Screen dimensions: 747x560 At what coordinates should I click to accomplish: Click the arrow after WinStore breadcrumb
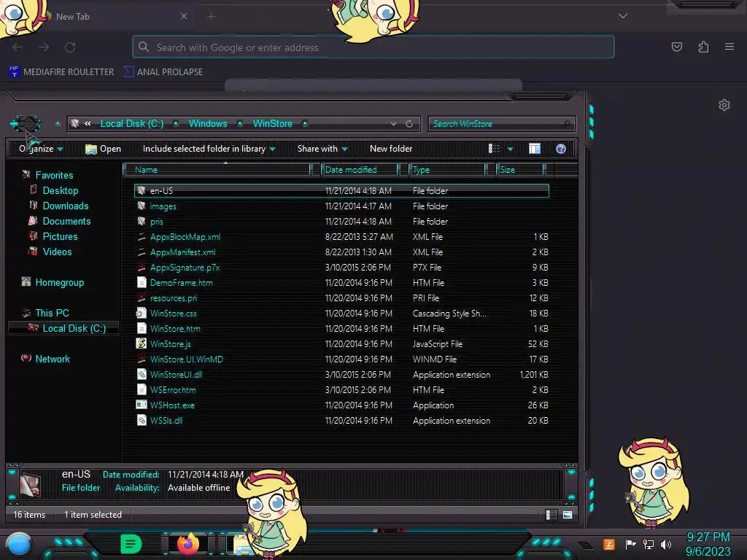(305, 124)
